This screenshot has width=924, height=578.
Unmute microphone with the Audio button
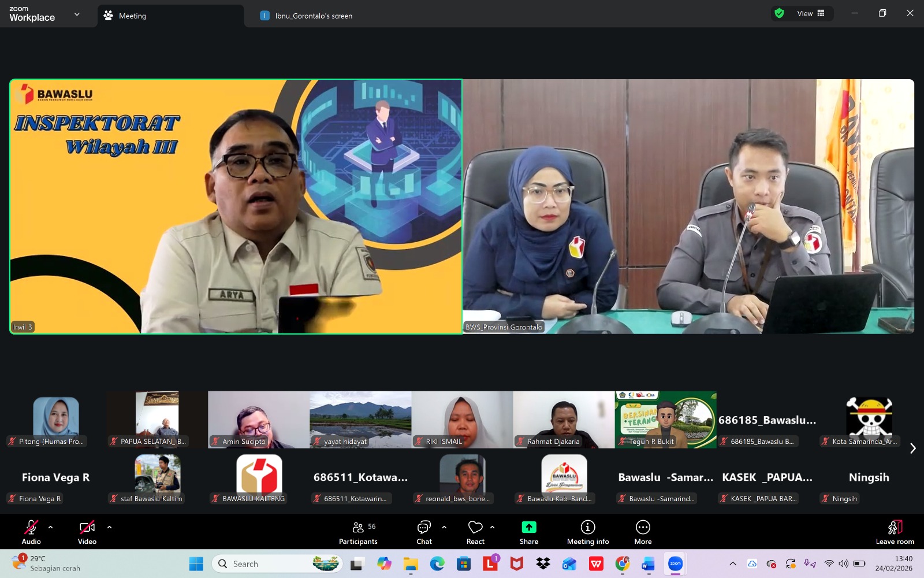pos(31,532)
